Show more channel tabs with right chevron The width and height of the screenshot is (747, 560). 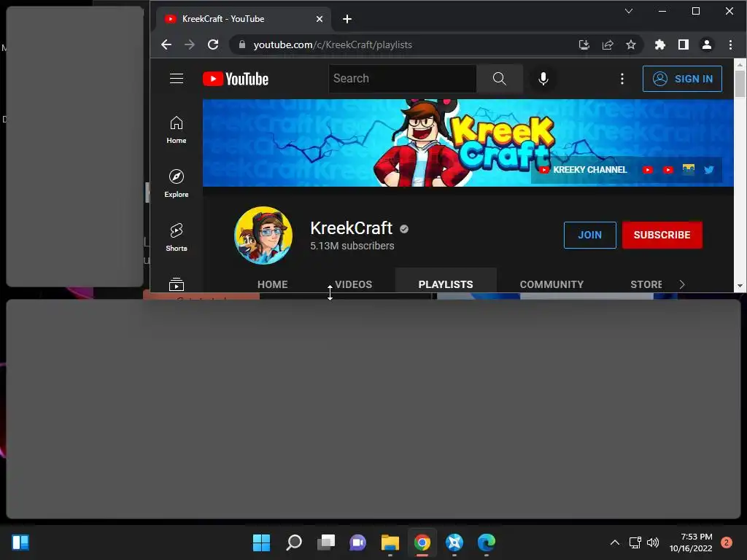point(682,284)
